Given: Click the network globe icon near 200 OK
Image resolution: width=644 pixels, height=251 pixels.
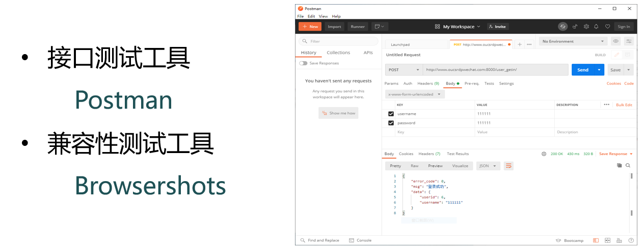Looking at the screenshot, I should (x=544, y=154).
